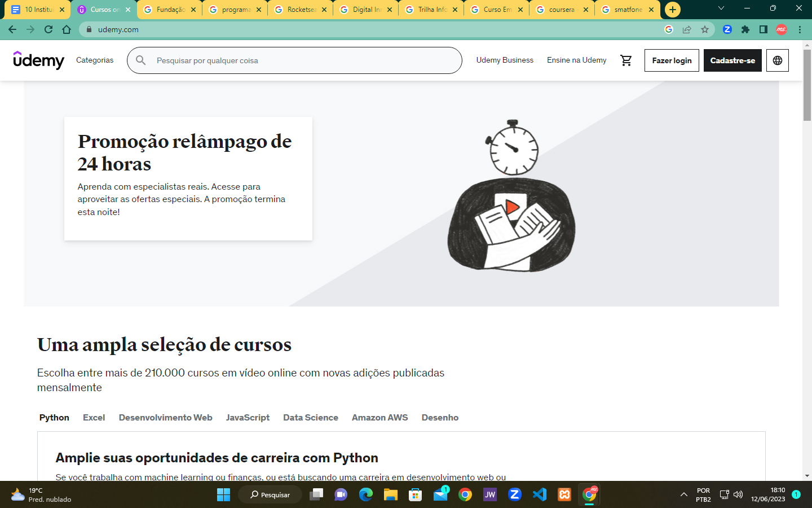Select the Amazon AWS tab

[380, 418]
